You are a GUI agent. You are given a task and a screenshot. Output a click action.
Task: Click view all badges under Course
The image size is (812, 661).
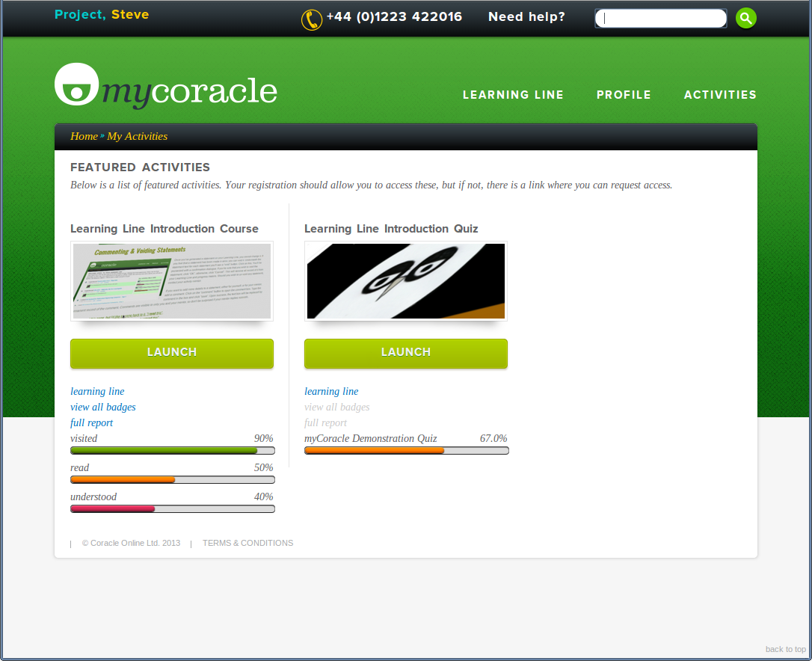(x=103, y=408)
